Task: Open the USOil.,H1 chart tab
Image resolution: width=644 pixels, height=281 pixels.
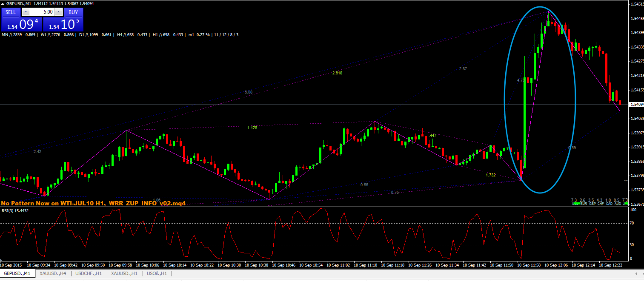Action: tap(157, 273)
